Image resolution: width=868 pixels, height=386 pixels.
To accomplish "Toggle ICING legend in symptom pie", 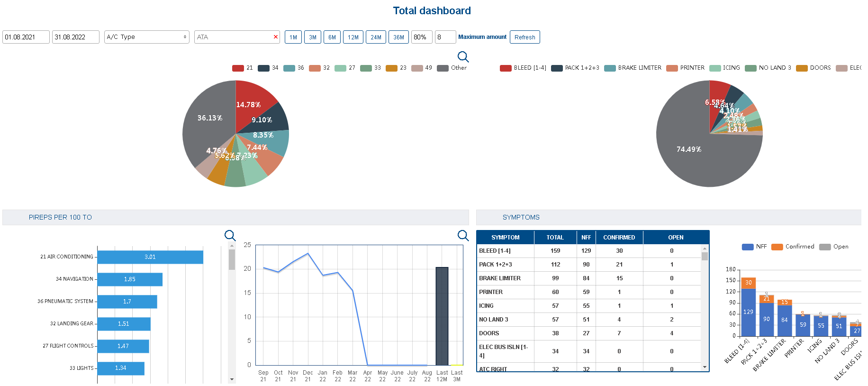I will pyautogui.click(x=725, y=68).
